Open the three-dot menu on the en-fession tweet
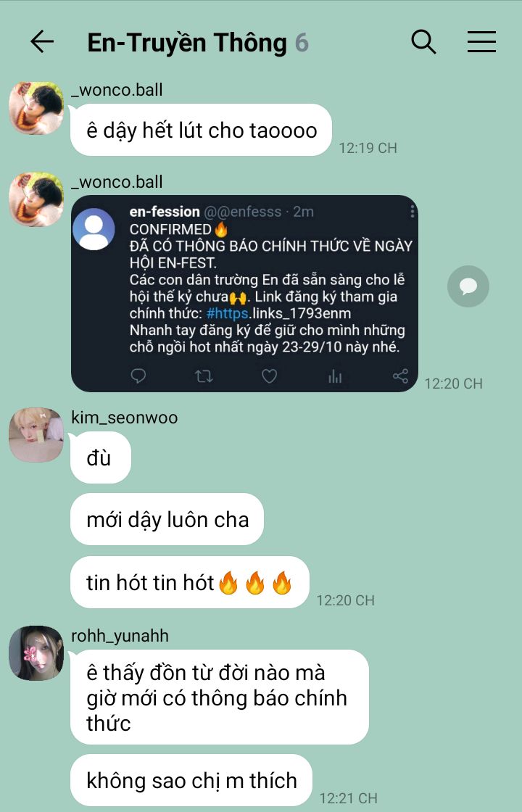522x812 pixels. pyautogui.click(x=413, y=211)
